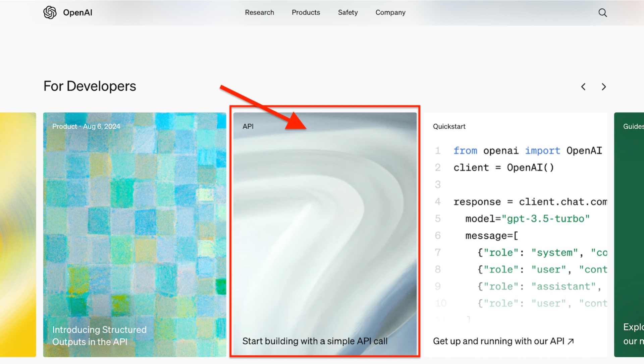
Task: Go to previous carousel slide arrow
Action: click(583, 87)
